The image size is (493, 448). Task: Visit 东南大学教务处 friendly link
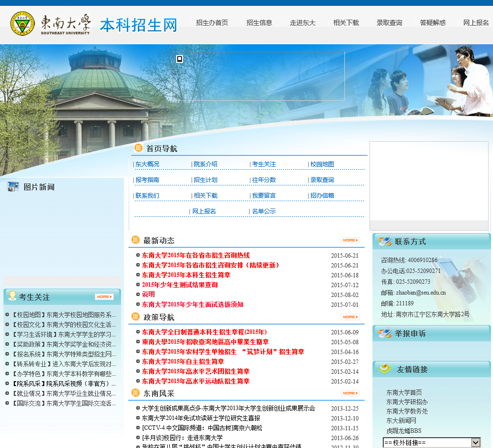click(x=407, y=411)
